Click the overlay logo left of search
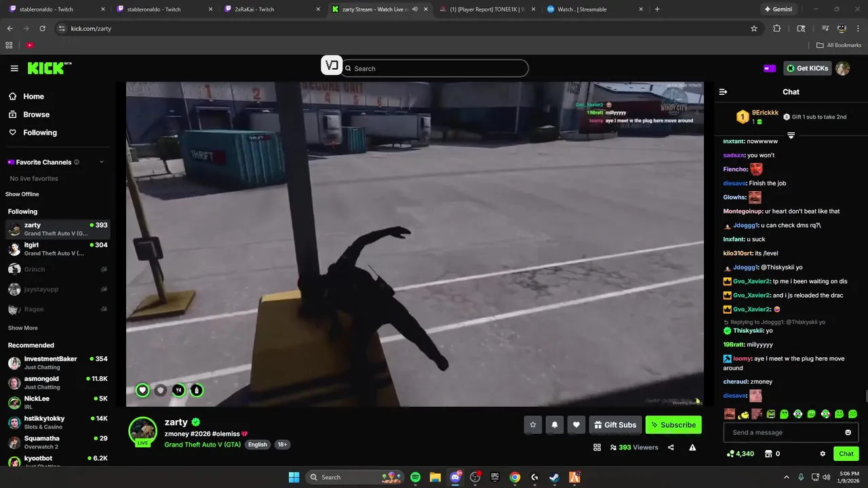Screen dimensions: 868x488 click(x=332, y=65)
